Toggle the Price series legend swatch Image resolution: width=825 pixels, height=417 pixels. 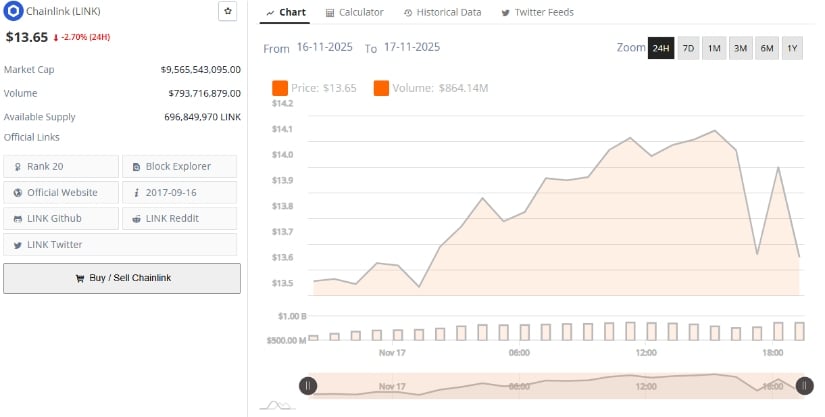click(279, 89)
